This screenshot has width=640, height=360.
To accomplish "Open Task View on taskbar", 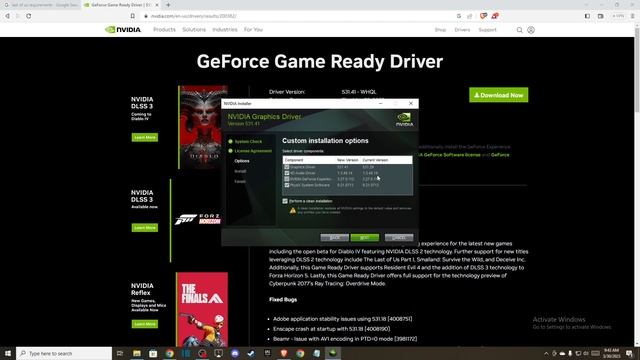I will click(x=120, y=353).
